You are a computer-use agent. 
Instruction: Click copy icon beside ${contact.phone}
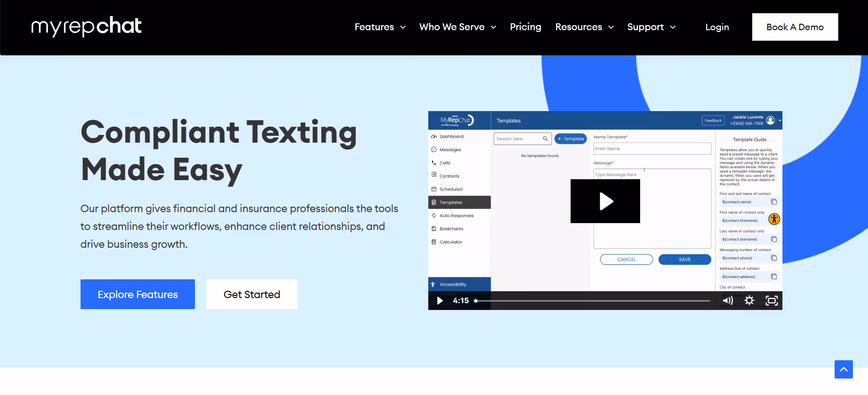pyautogui.click(x=774, y=258)
